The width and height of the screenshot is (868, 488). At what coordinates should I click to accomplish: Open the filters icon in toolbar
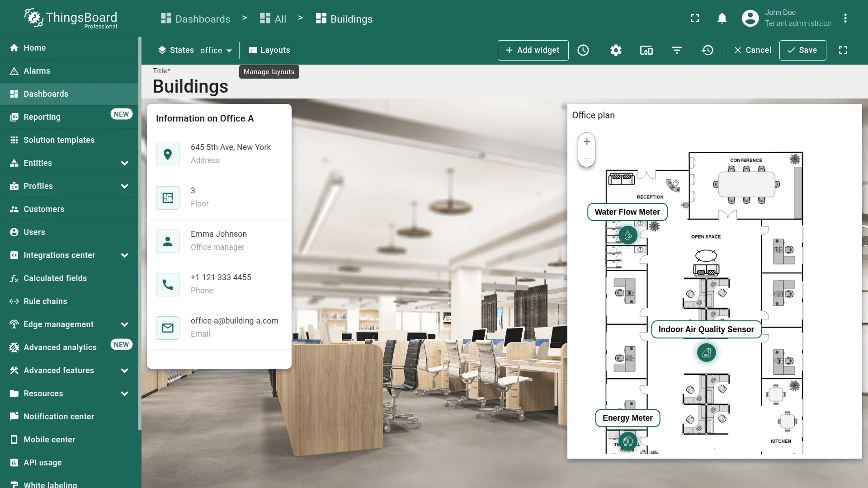tap(677, 50)
